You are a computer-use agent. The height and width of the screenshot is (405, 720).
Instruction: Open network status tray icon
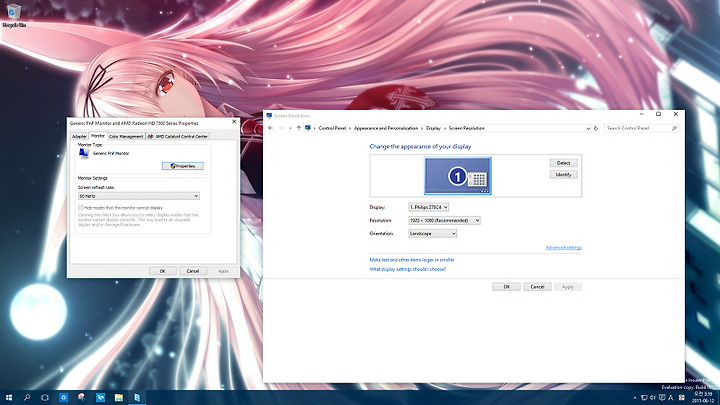tap(644, 398)
